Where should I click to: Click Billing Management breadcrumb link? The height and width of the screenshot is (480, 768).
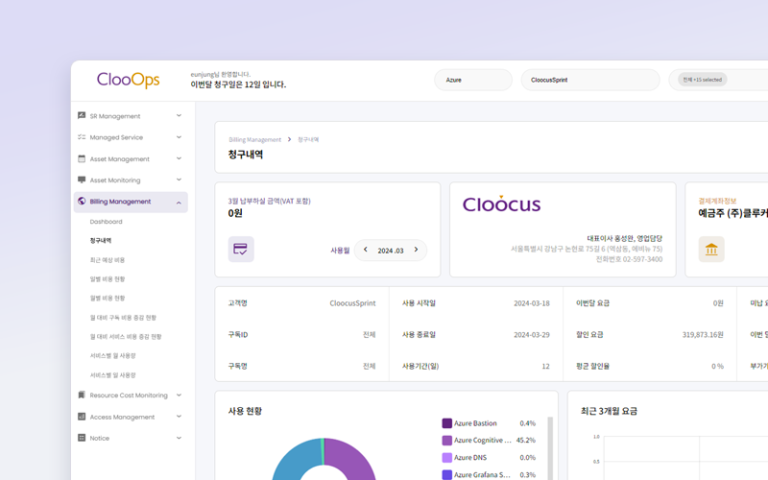click(255, 140)
